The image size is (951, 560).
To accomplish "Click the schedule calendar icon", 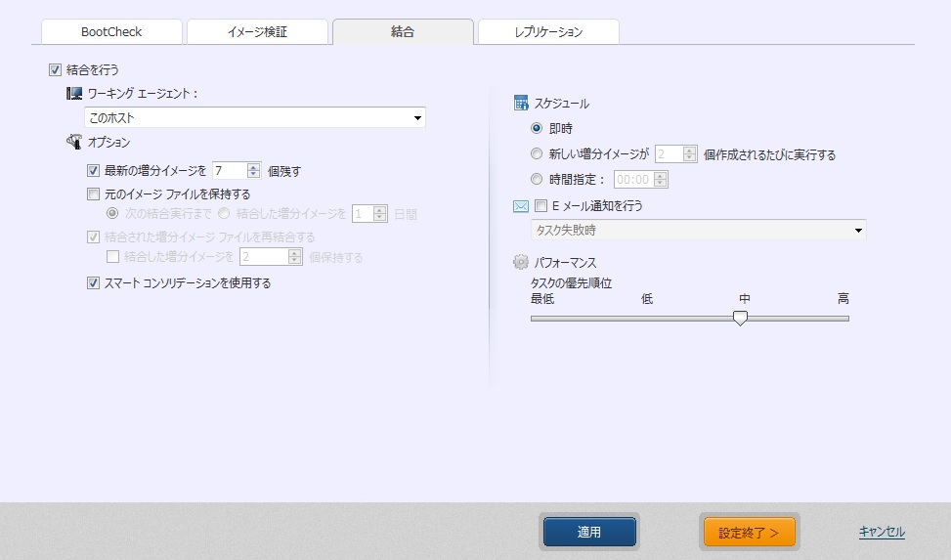I will click(521, 104).
